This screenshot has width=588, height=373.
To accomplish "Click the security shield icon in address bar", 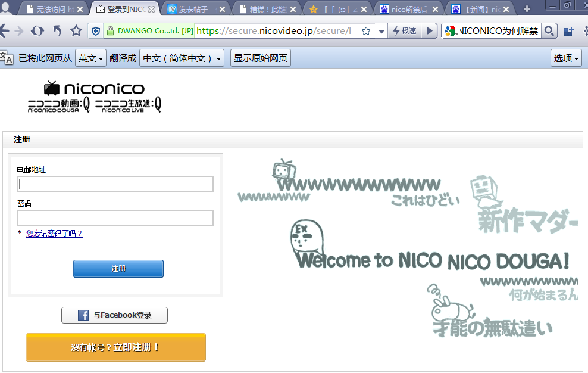I will pyautogui.click(x=96, y=31).
